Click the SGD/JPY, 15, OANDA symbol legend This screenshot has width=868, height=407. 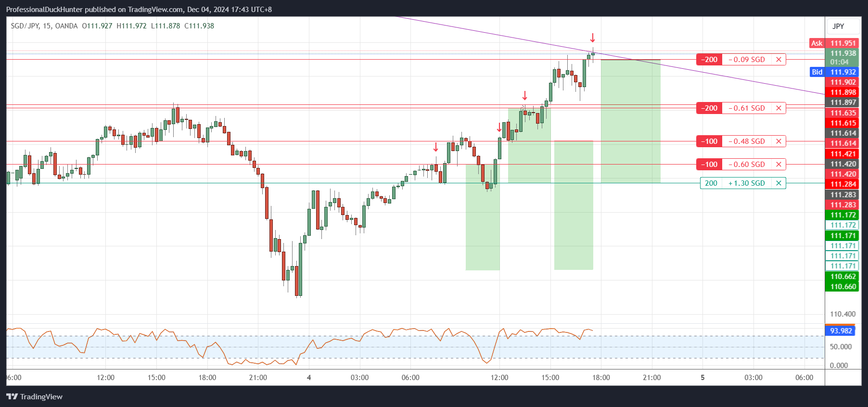pyautogui.click(x=44, y=26)
